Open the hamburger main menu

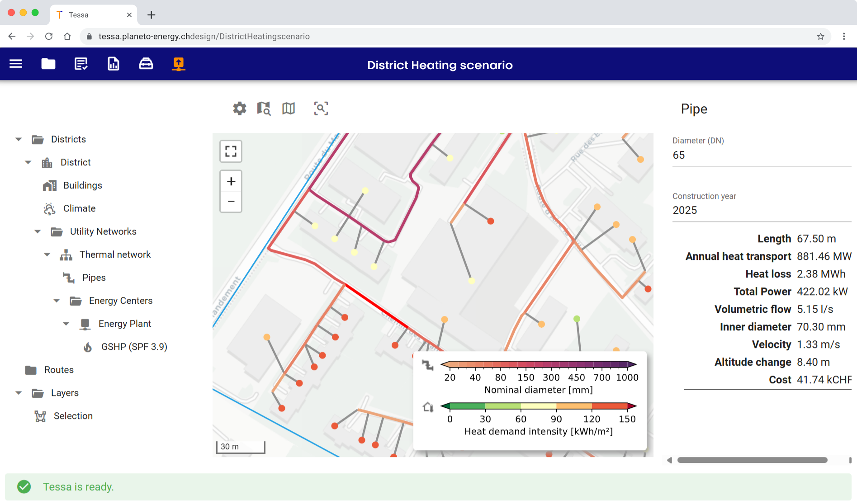pos(16,64)
